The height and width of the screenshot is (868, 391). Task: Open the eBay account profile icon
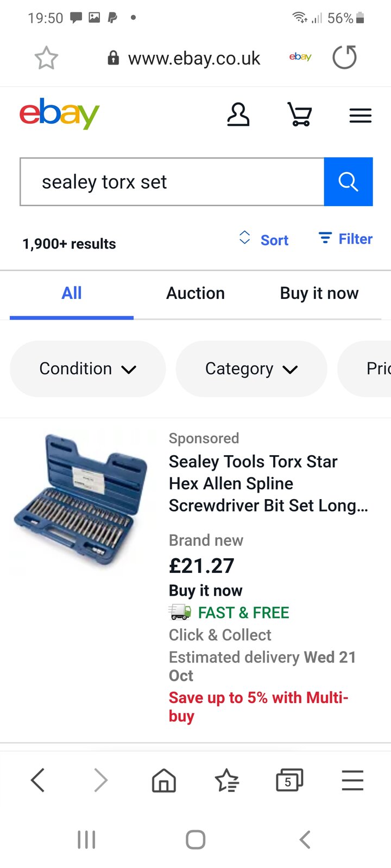pyautogui.click(x=238, y=115)
